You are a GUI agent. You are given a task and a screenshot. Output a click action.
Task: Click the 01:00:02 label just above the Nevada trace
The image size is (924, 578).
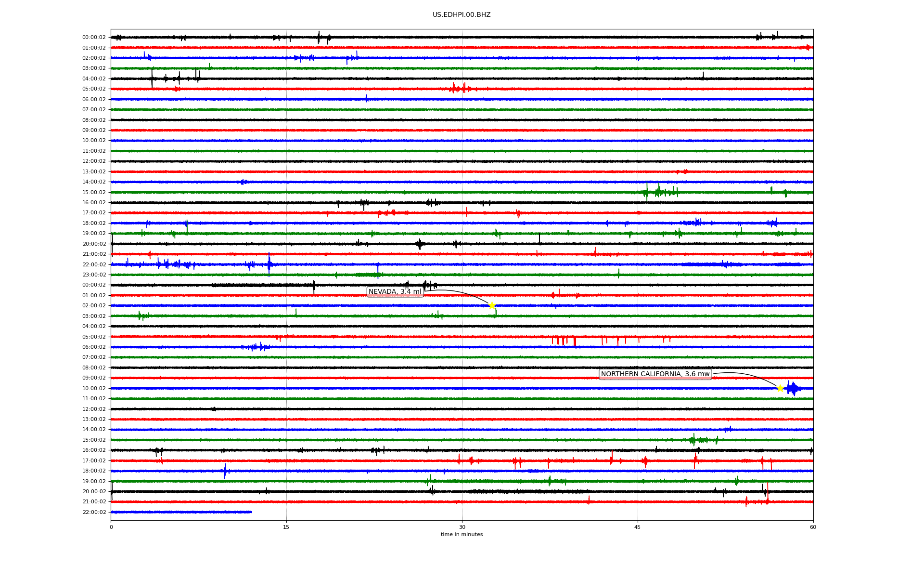click(94, 296)
